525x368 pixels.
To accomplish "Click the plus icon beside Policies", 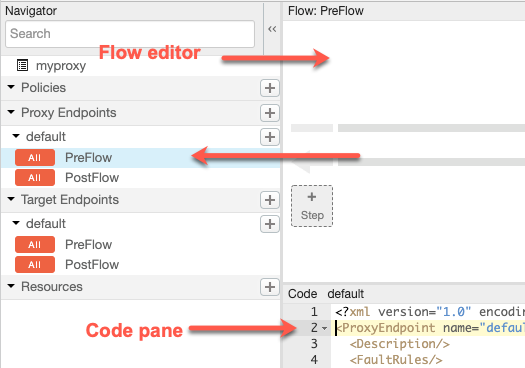I will click(x=270, y=88).
